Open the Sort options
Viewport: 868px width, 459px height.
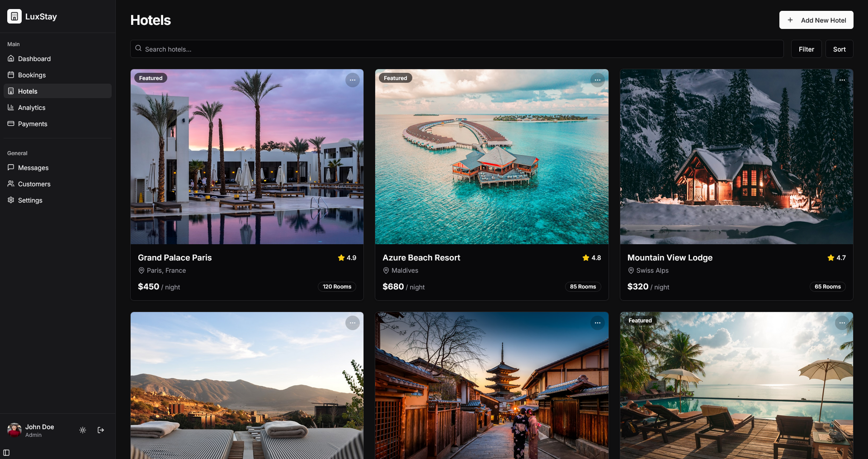tap(839, 49)
